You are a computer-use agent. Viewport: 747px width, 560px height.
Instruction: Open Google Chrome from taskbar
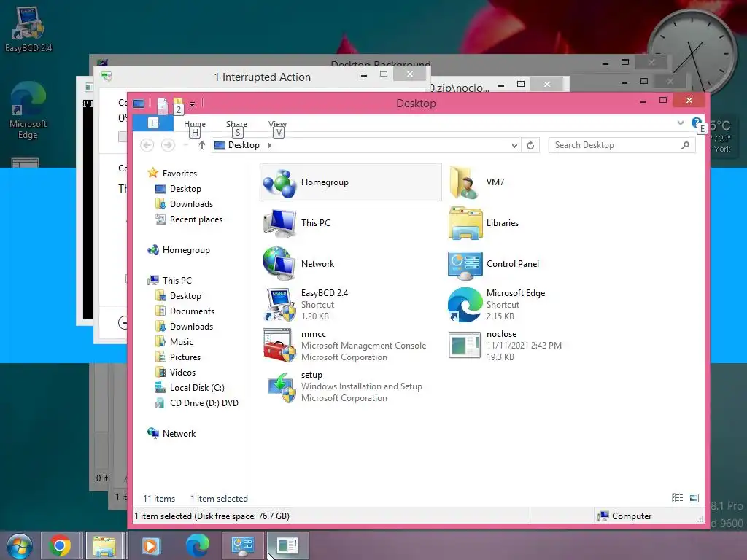click(x=60, y=545)
